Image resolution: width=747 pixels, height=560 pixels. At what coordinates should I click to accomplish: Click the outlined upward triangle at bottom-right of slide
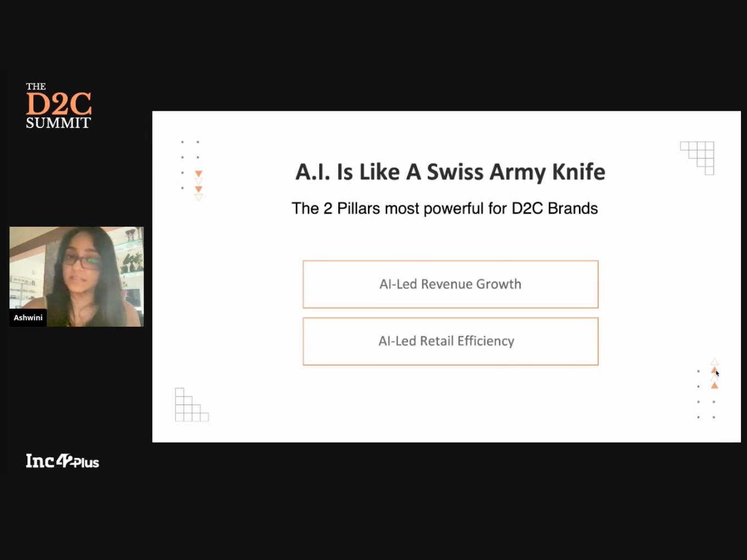tap(714, 362)
